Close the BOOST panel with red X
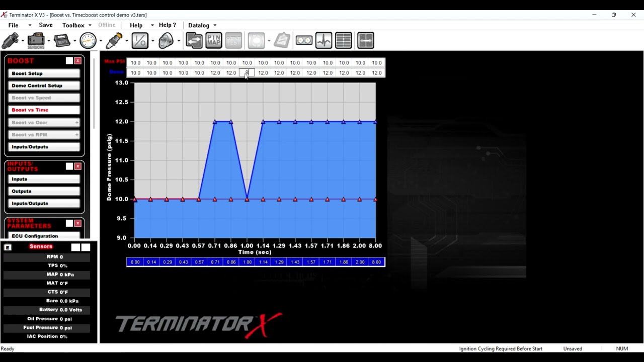Screen dimensions: 644x362 pyautogui.click(x=77, y=61)
